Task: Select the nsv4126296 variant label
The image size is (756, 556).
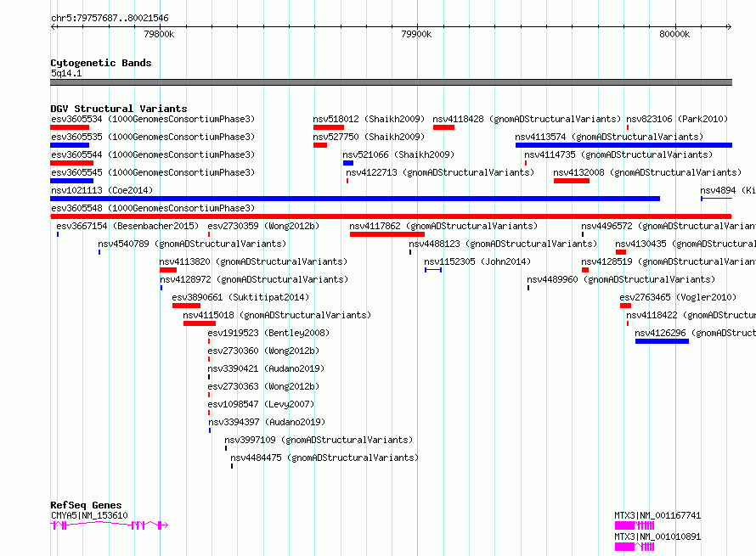Action: click(695, 333)
